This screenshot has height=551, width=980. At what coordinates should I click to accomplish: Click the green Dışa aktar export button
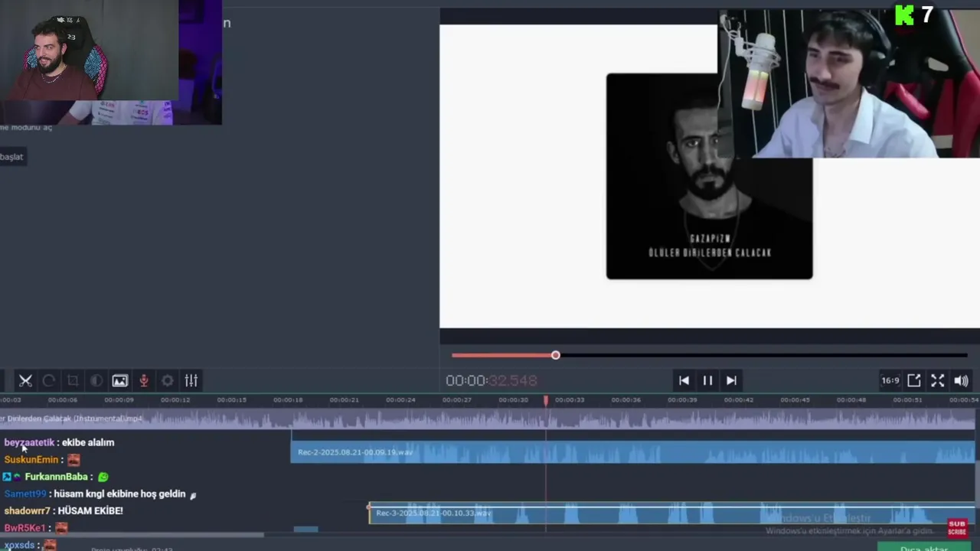pos(925,547)
